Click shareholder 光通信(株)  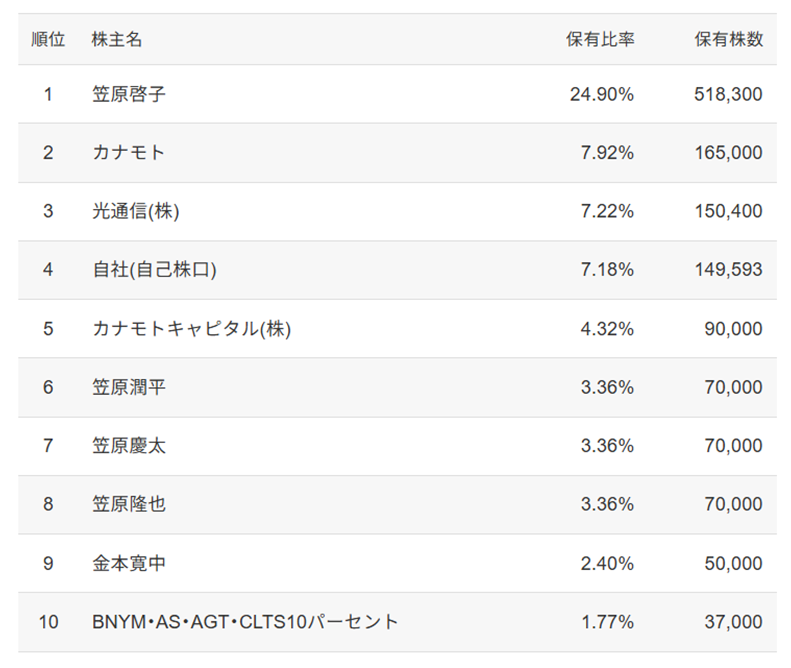coord(136,212)
